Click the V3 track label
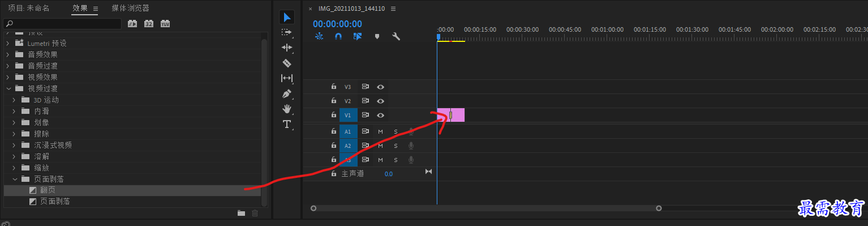 click(x=348, y=87)
